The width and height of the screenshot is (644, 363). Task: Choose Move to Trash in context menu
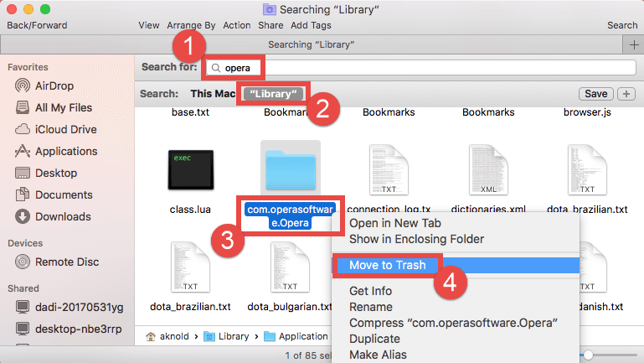point(387,265)
